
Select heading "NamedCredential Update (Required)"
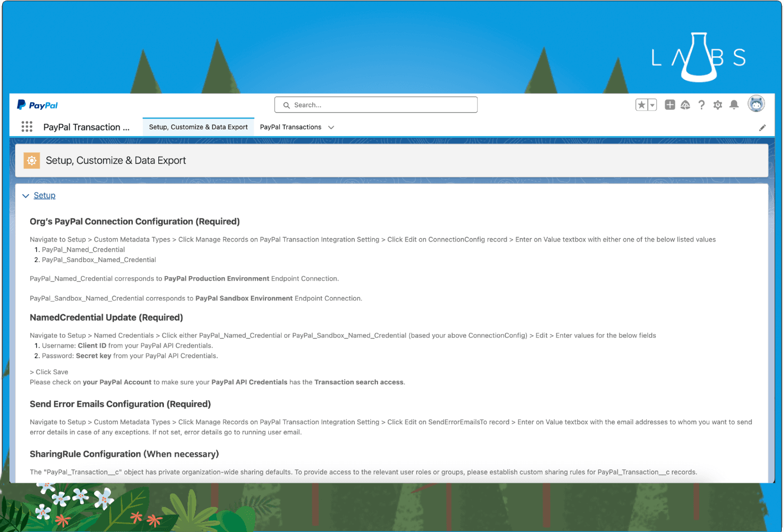point(107,317)
